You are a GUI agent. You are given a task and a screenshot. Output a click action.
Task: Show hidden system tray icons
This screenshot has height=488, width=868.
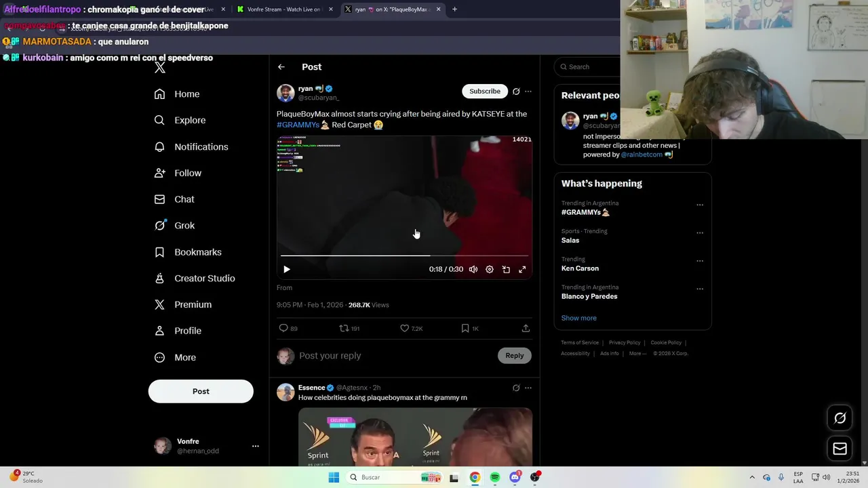752,477
